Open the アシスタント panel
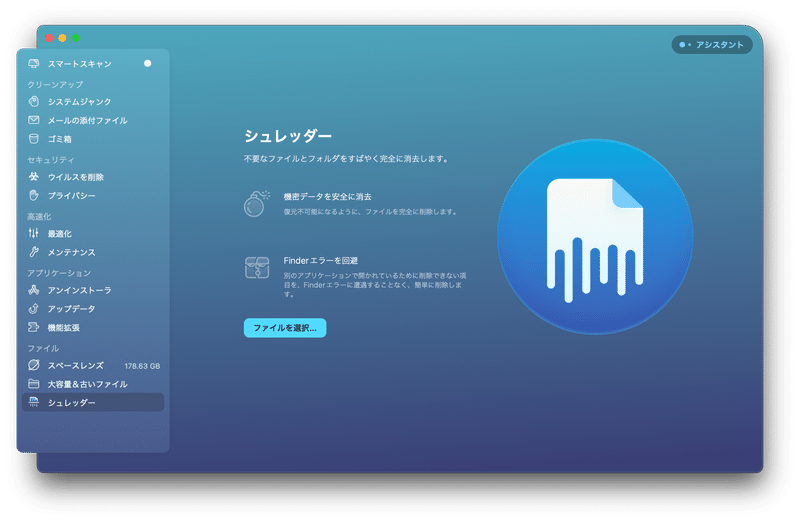The width and height of the screenshot is (800, 522). (712, 44)
